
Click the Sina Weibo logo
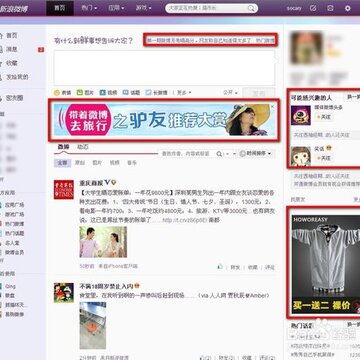pyautogui.click(x=13, y=9)
